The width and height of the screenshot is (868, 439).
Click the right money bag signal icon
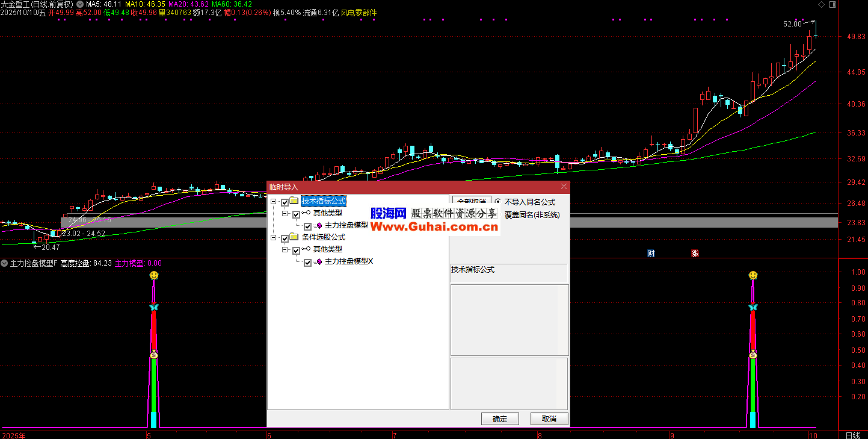(x=753, y=355)
